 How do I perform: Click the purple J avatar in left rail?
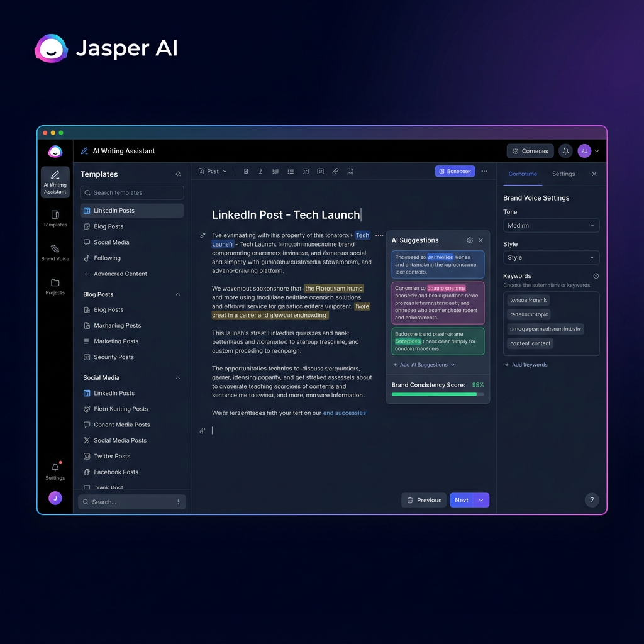click(x=55, y=498)
